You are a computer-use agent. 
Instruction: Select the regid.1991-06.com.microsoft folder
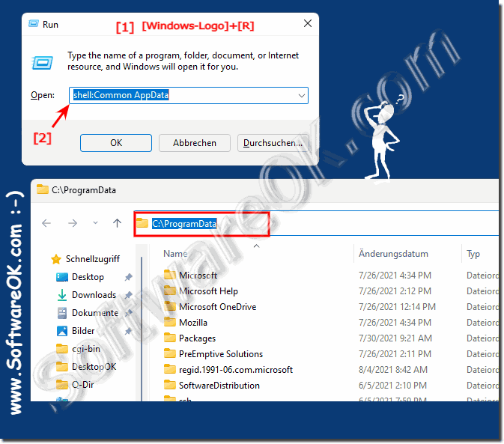click(x=236, y=370)
